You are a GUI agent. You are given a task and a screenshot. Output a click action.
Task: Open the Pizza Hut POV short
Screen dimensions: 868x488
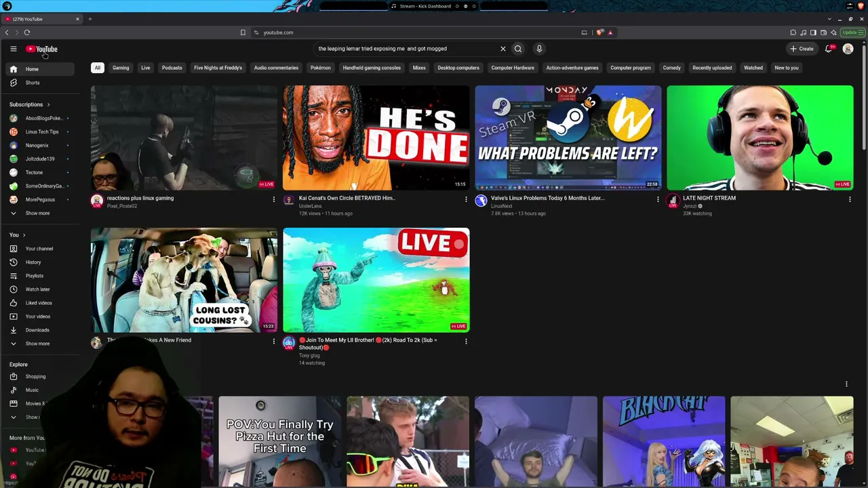coord(279,441)
